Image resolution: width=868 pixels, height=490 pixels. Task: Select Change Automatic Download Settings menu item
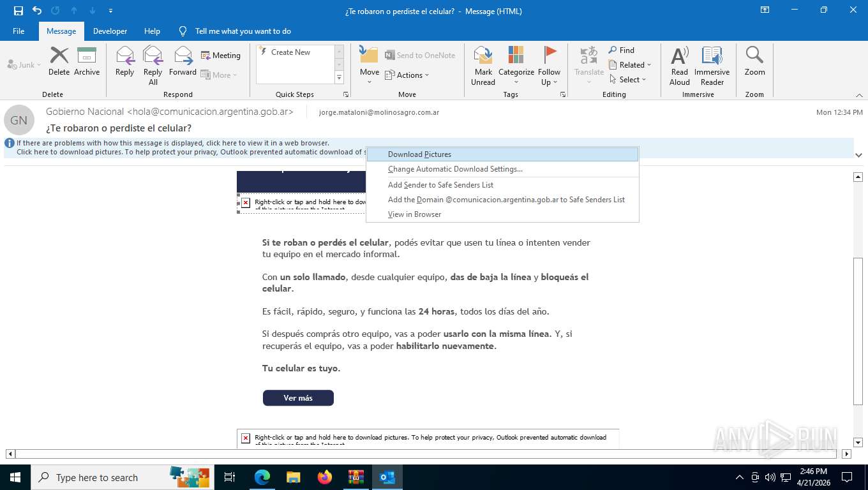(x=502, y=169)
